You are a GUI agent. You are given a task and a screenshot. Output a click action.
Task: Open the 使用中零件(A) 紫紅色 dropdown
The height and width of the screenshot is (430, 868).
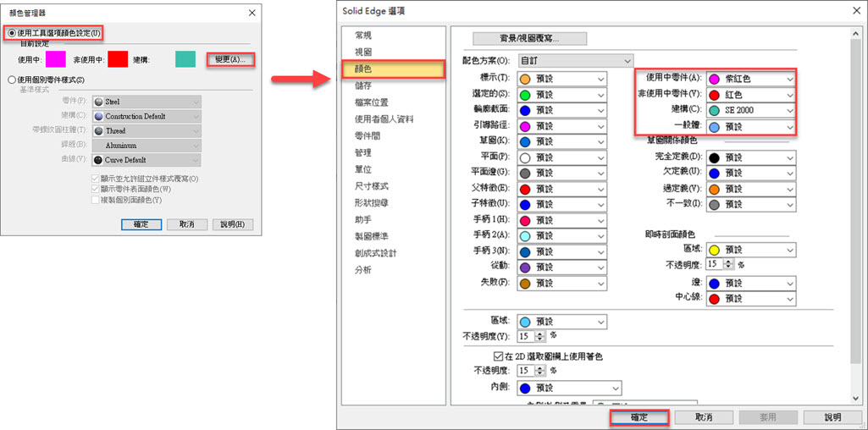pos(751,79)
